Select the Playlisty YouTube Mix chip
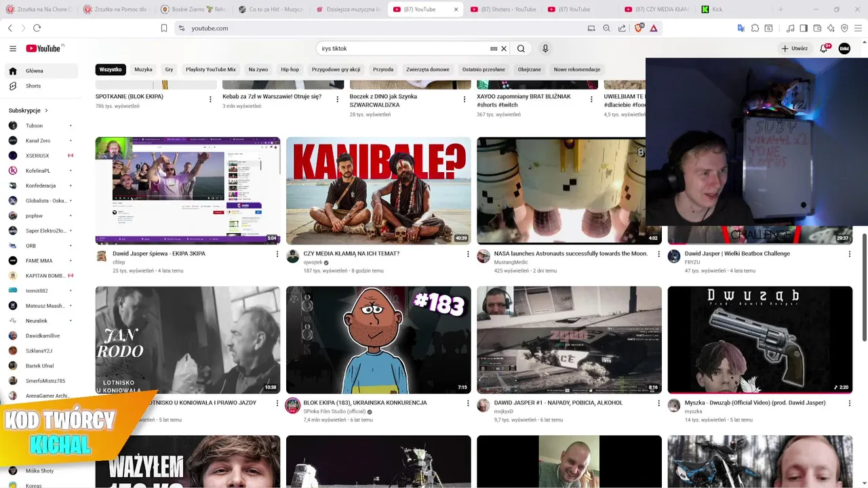 [x=211, y=69]
